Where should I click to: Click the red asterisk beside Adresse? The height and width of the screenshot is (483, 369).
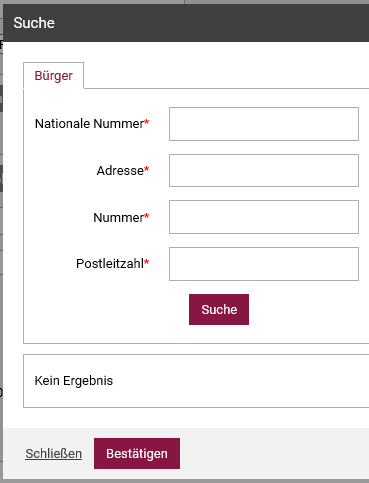click(x=147, y=169)
